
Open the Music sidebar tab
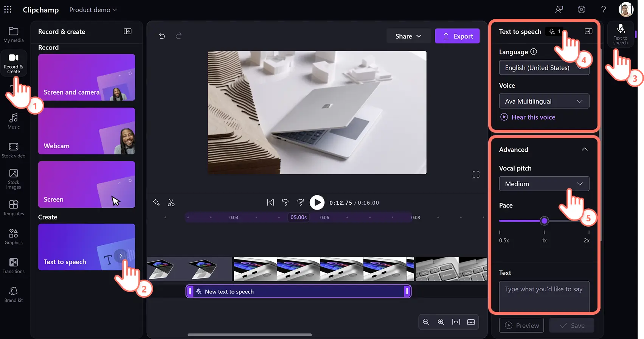(x=14, y=121)
